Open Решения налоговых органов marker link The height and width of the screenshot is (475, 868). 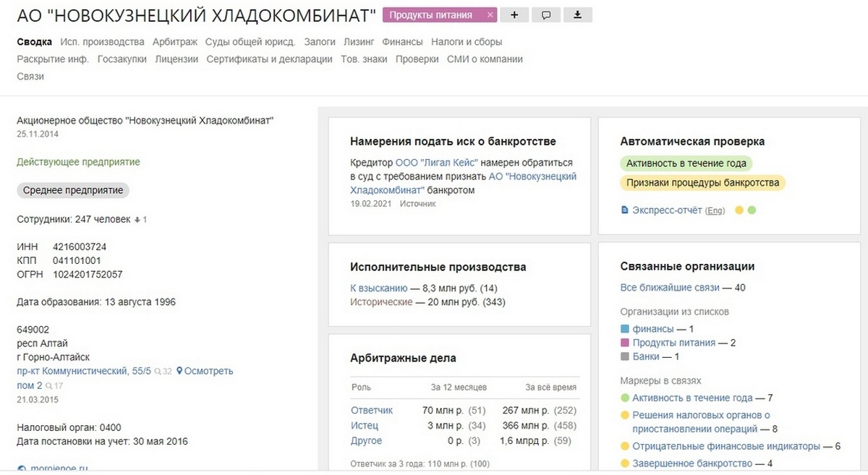point(702,421)
